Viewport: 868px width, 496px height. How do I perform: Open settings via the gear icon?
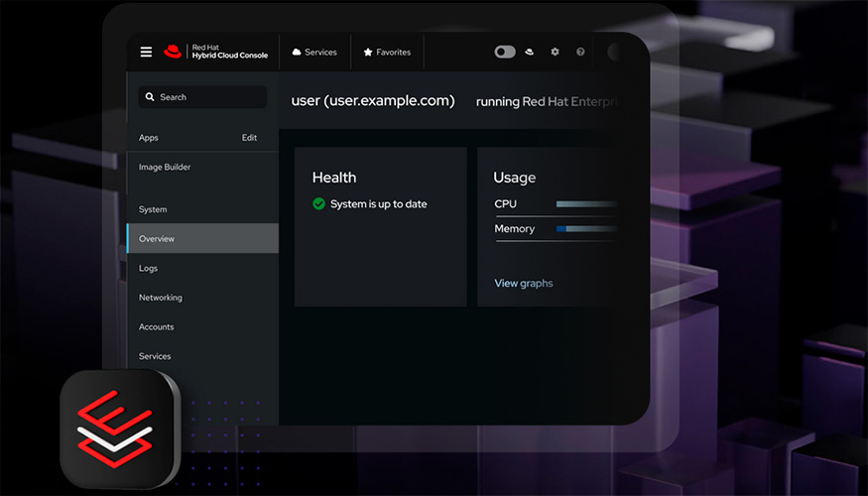coord(555,52)
